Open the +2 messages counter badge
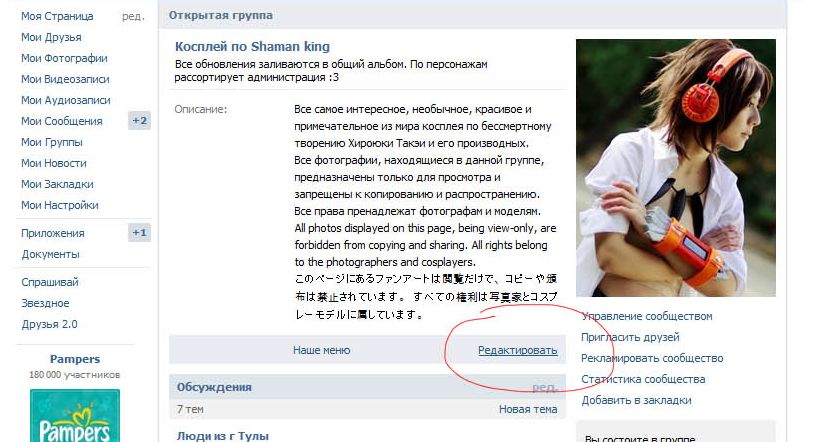Screen dimensions: 814x442 (139, 121)
